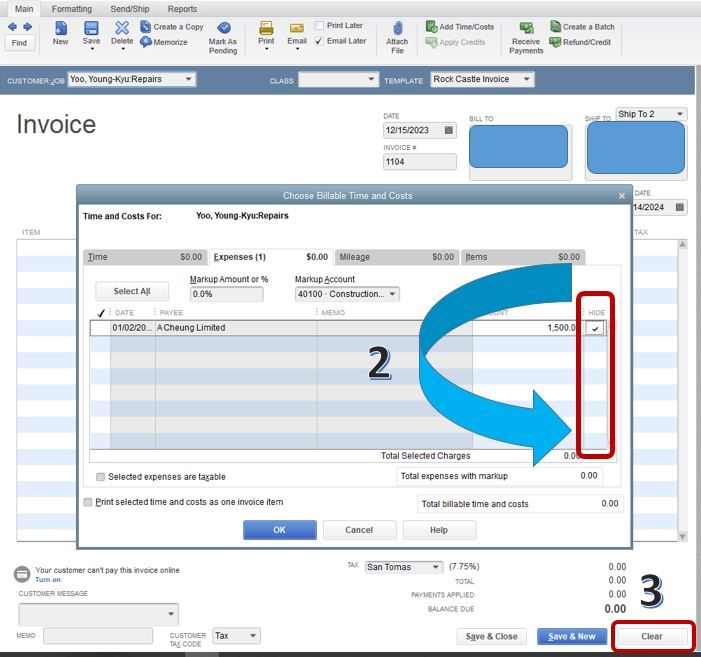Close the Choose Billable Time dialog
The image size is (701, 657).
tap(621, 196)
